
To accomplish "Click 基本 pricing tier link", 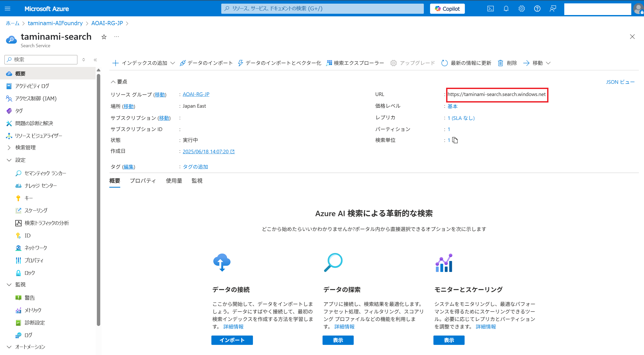I will point(452,106).
